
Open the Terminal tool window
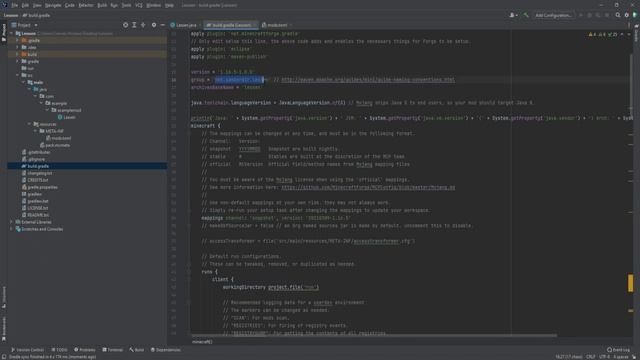pos(113,350)
